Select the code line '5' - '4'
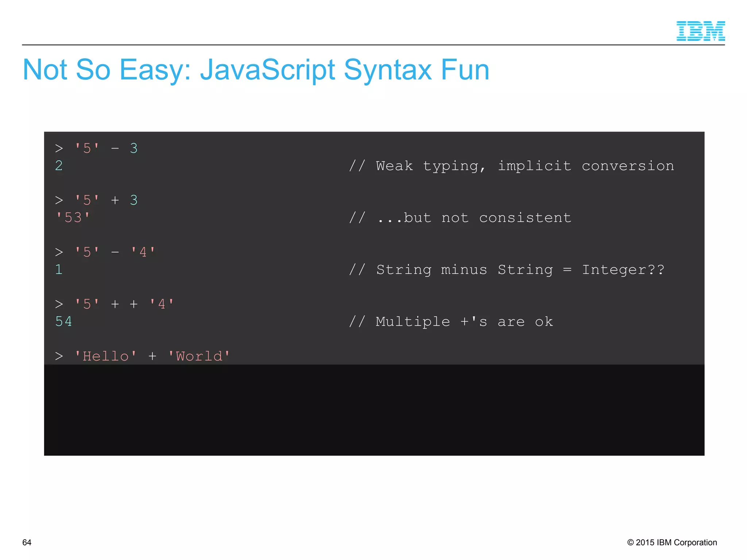Screen dimensions: 747x560 tap(105, 252)
